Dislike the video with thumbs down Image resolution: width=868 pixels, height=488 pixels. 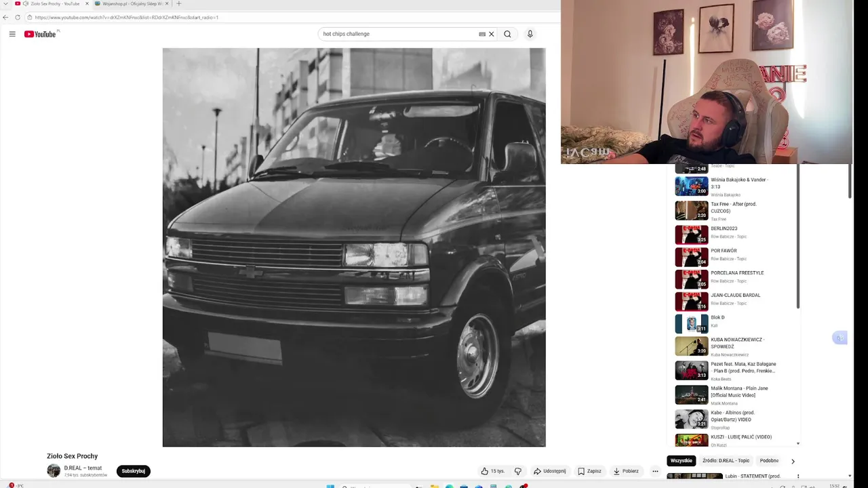tap(518, 471)
